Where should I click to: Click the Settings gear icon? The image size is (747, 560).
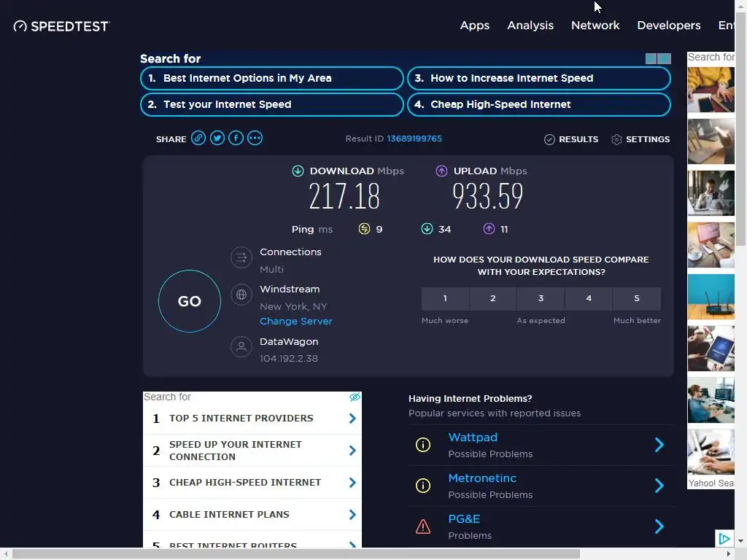tap(616, 139)
